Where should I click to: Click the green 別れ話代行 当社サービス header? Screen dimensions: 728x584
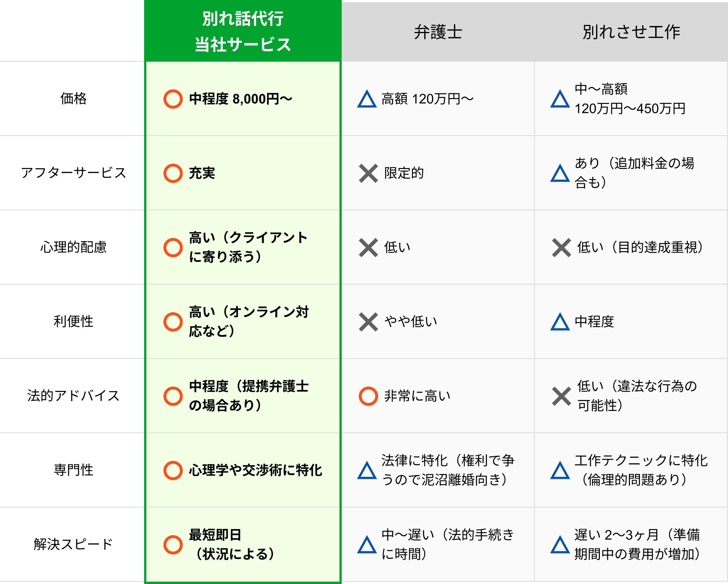click(243, 32)
